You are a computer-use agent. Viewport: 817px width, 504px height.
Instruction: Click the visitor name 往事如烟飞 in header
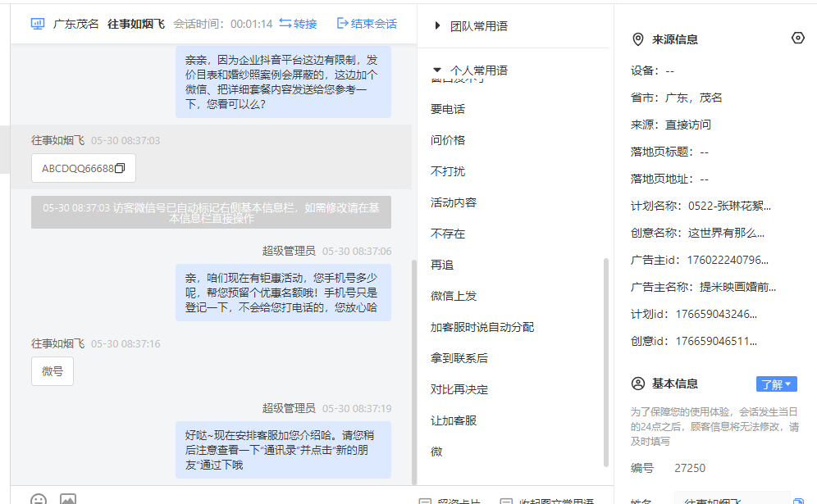pyautogui.click(x=136, y=24)
